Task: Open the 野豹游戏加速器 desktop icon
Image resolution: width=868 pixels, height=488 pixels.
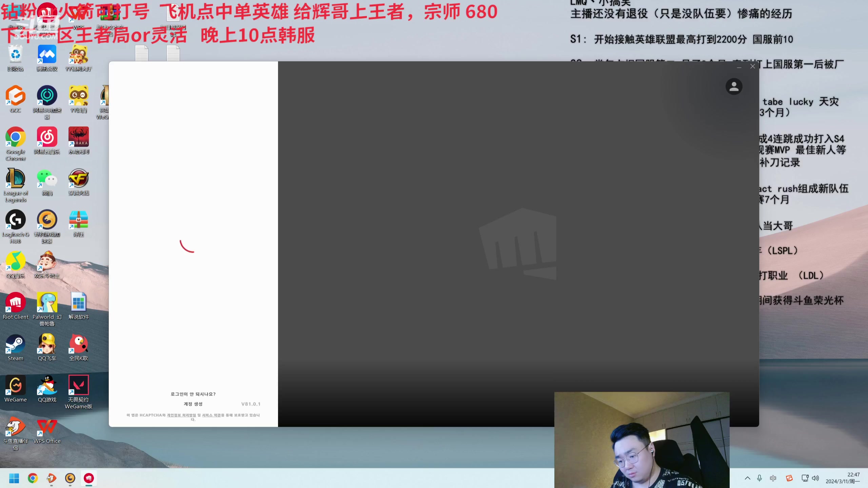Action: (x=47, y=226)
